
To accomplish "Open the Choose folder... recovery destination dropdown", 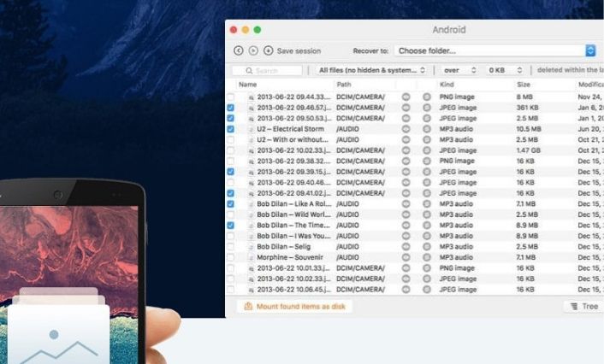I will tap(495, 50).
